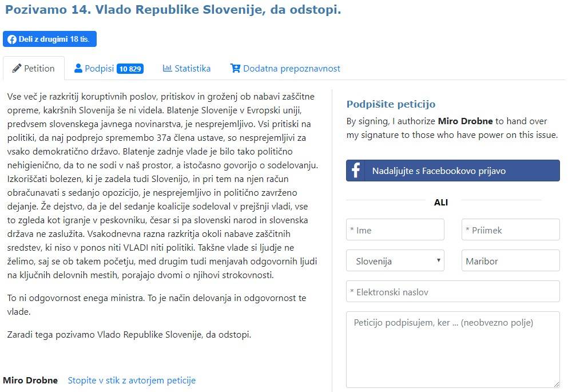The width and height of the screenshot is (568, 392).
Task: Select the Petition tab
Action: (34, 69)
